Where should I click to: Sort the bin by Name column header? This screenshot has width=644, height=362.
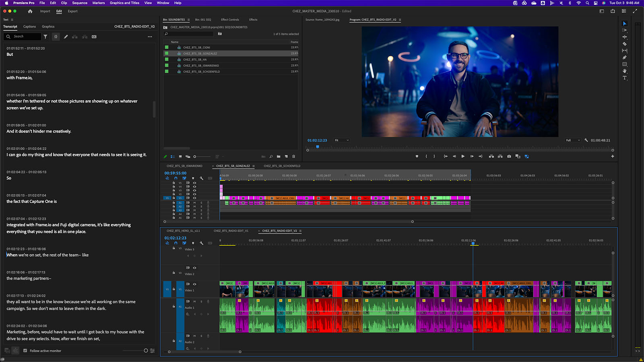coord(175,42)
